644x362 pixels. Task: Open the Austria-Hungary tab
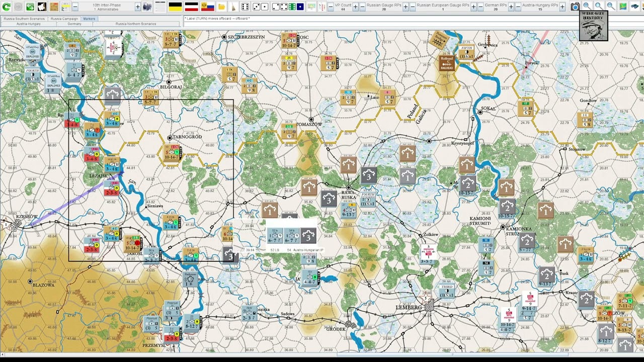pyautogui.click(x=28, y=24)
